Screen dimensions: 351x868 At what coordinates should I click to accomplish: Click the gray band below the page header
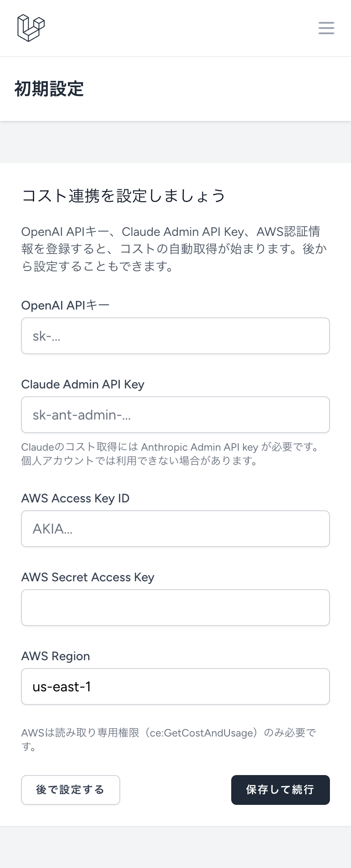coord(175,142)
